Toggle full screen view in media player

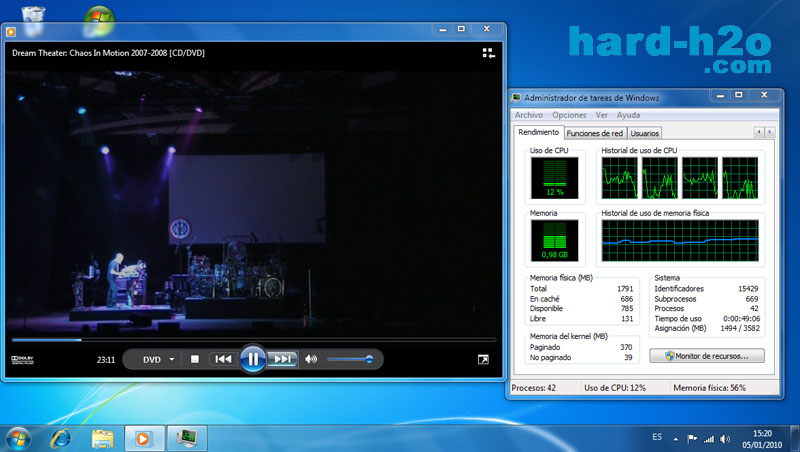(483, 359)
